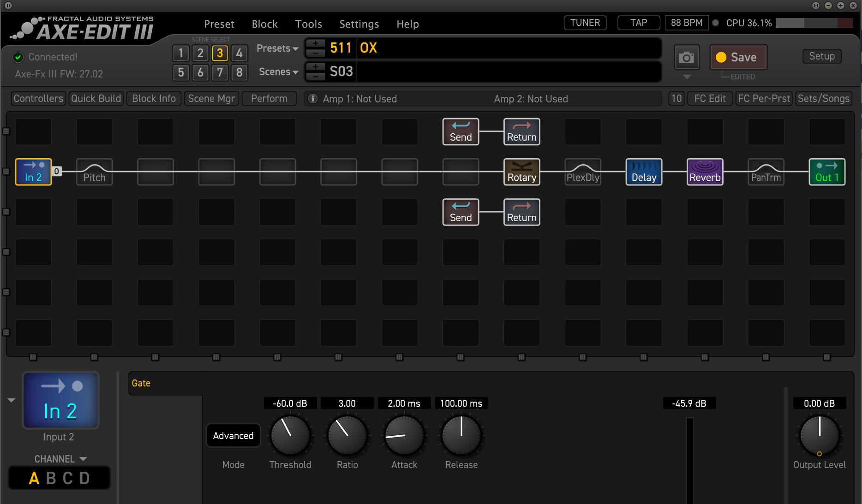Select the Gate tab
Viewport: 862px width, 504px height.
point(141,383)
